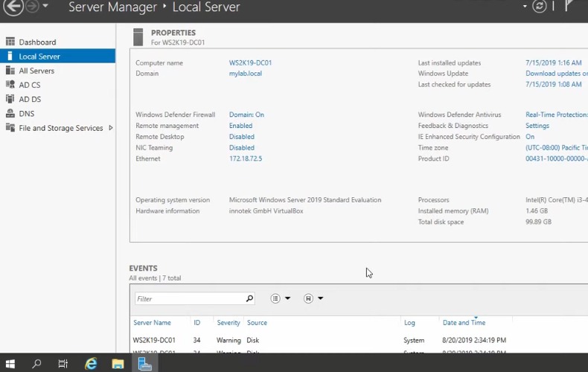Screen dimensions: 588x372
Task: Select Dashboard in the left sidebar
Action: pos(37,42)
